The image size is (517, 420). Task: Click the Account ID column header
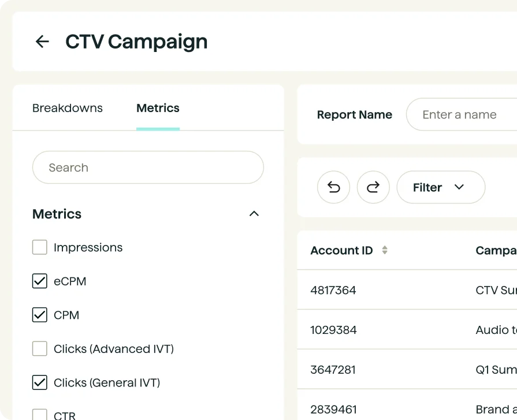pyautogui.click(x=341, y=250)
